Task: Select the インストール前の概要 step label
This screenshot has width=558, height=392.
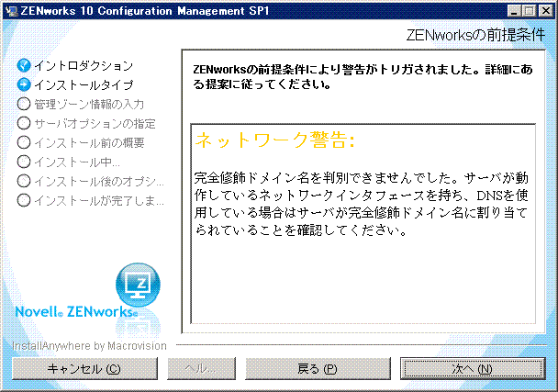Action: [x=89, y=142]
